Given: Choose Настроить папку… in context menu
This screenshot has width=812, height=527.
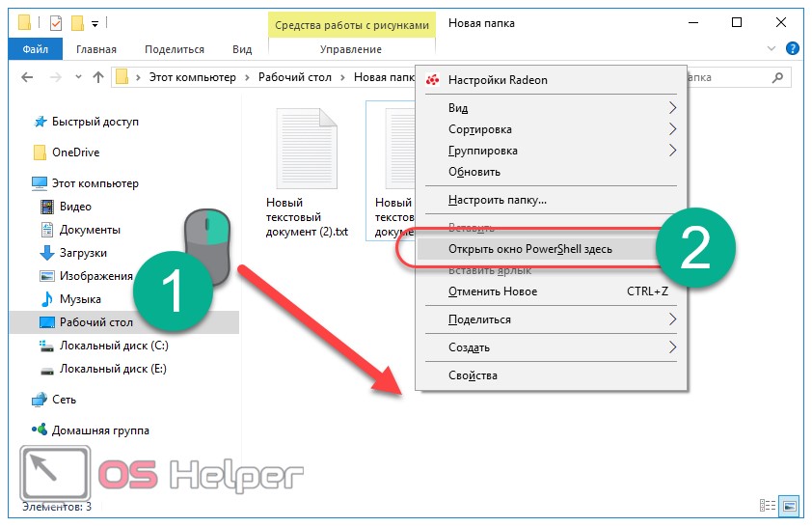Looking at the screenshot, I should point(551,200).
